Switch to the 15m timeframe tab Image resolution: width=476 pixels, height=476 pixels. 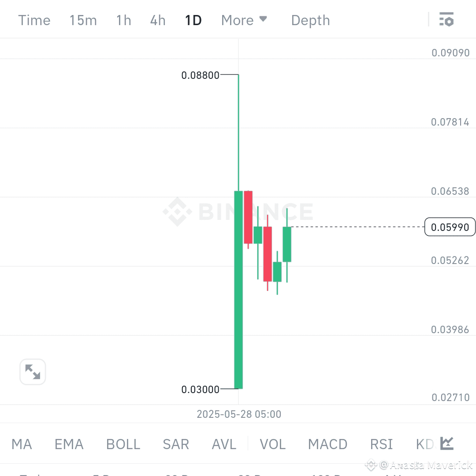coord(83,20)
